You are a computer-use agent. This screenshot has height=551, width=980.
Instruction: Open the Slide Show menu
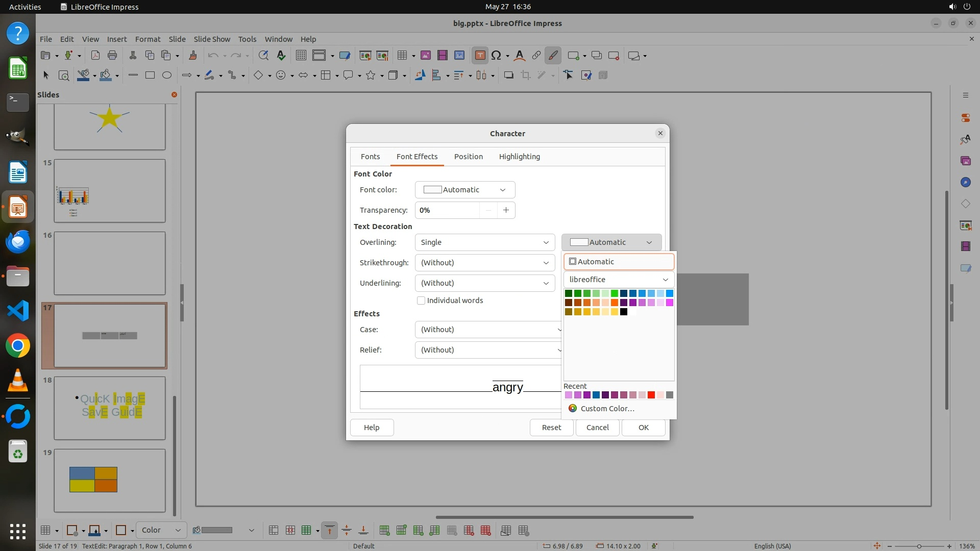pos(212,39)
